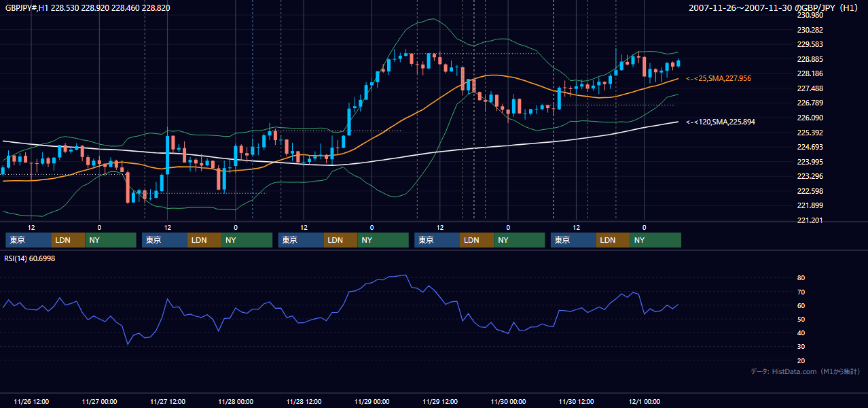Select the NY session box for 11/27
Screen dimensions: 868x408
247,240
